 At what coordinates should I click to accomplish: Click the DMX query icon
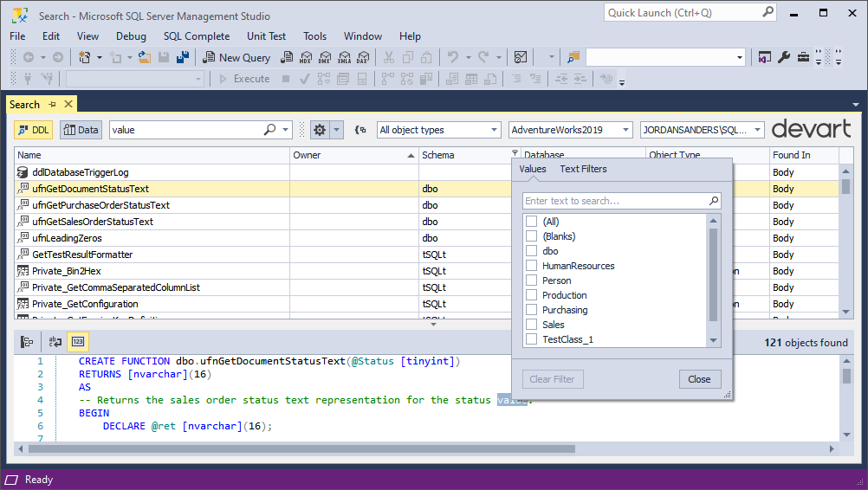[325, 57]
